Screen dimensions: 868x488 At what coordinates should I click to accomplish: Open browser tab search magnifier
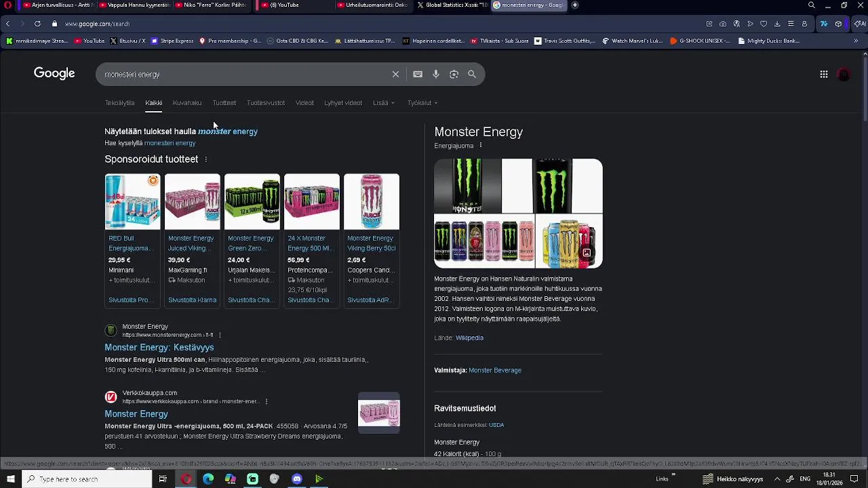pos(812,5)
